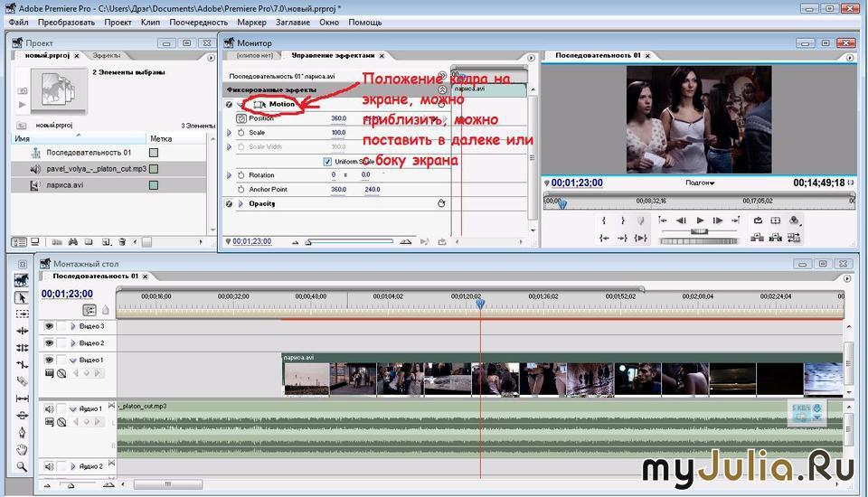
Task: Step forward one frame in monitor
Action: (718, 220)
